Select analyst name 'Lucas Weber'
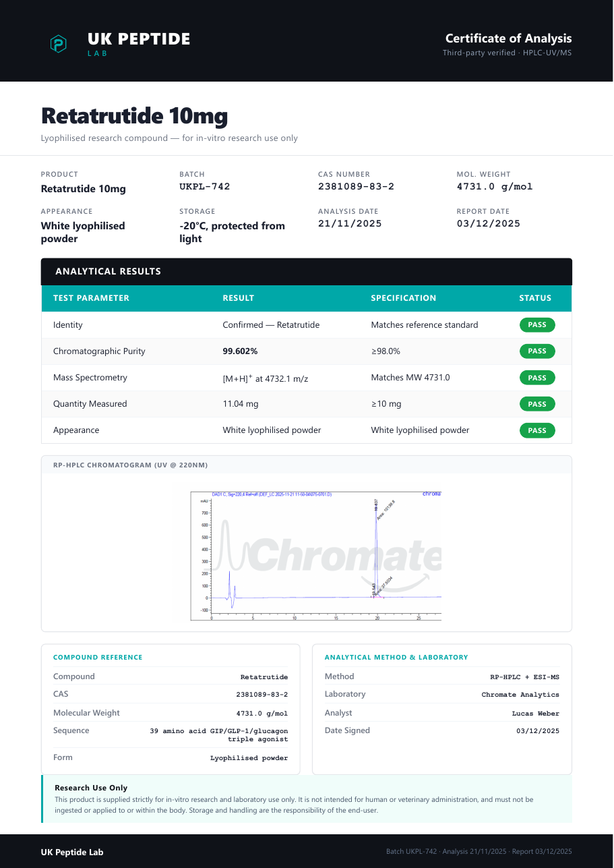The height and width of the screenshot is (868, 614). 536,714
